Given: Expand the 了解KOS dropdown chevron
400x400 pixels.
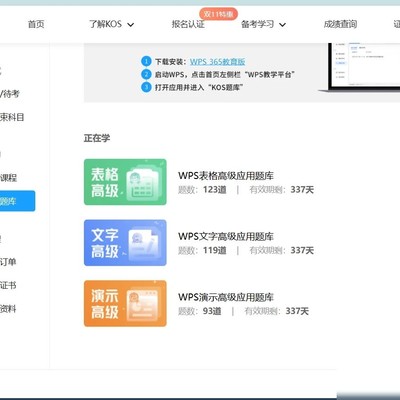Looking at the screenshot, I should (x=131, y=25).
